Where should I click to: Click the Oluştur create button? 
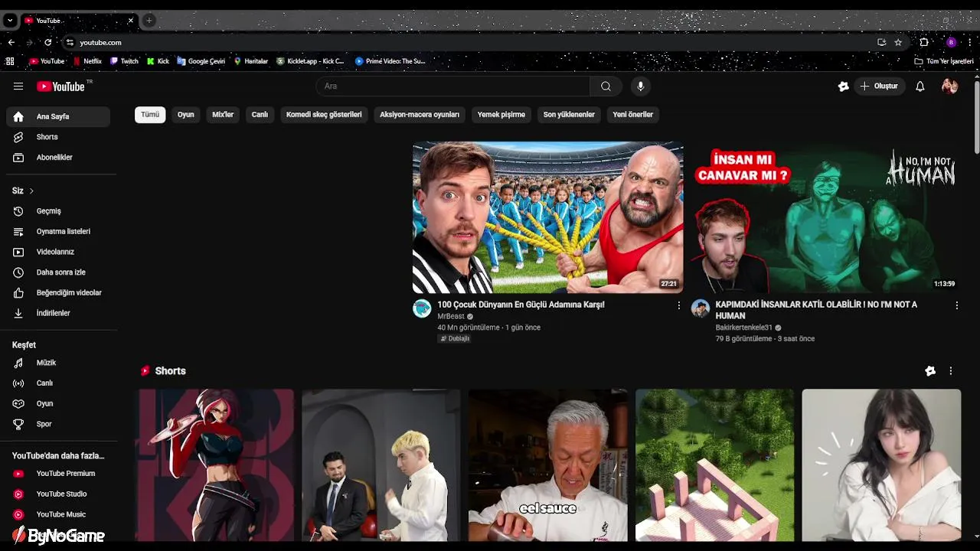[x=880, y=86]
